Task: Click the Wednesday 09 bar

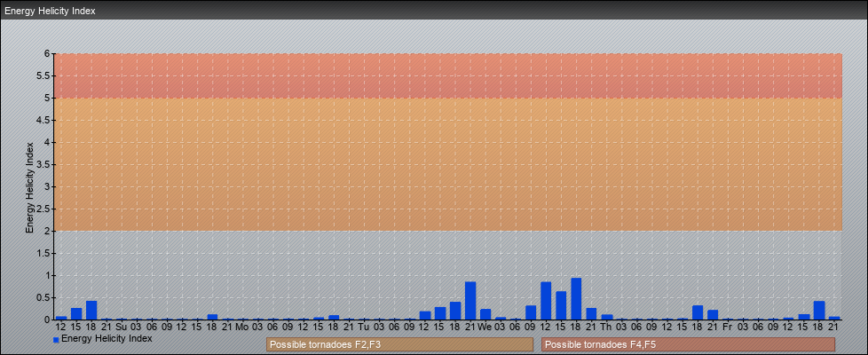Action: point(531,312)
